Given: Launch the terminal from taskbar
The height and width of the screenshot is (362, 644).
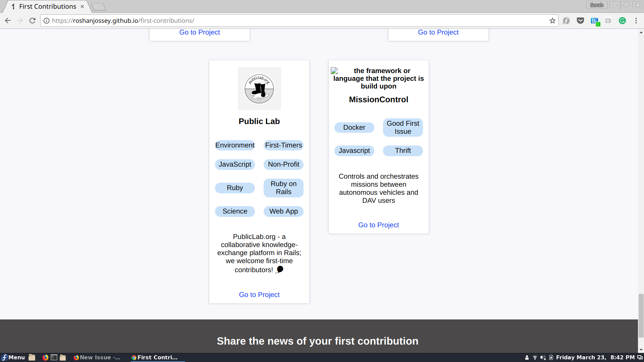Looking at the screenshot, I should [x=54, y=357].
